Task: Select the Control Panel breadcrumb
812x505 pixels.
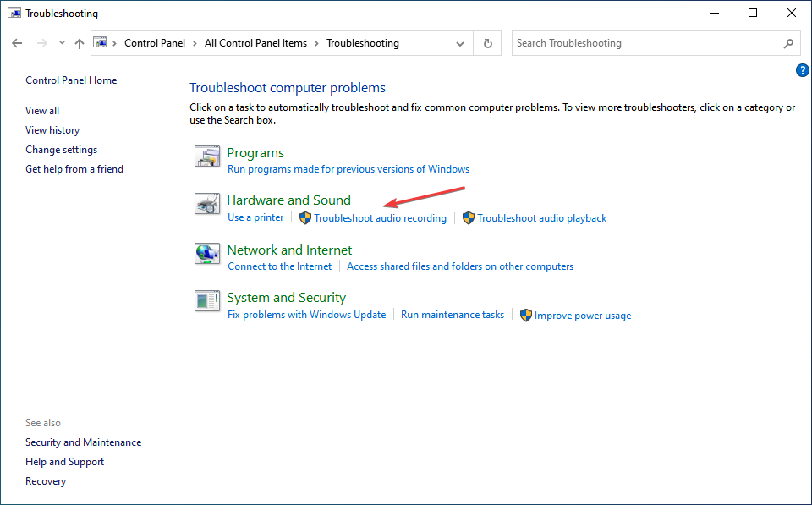Action: coord(155,43)
